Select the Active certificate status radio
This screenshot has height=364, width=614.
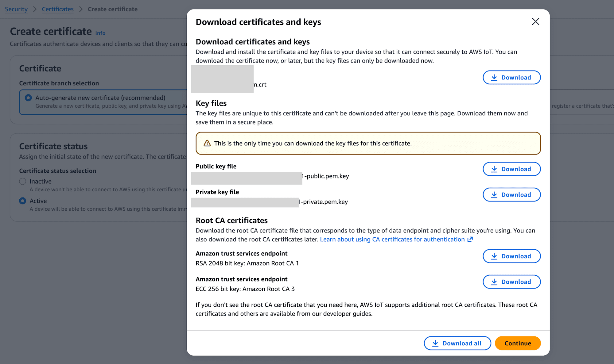point(23,201)
